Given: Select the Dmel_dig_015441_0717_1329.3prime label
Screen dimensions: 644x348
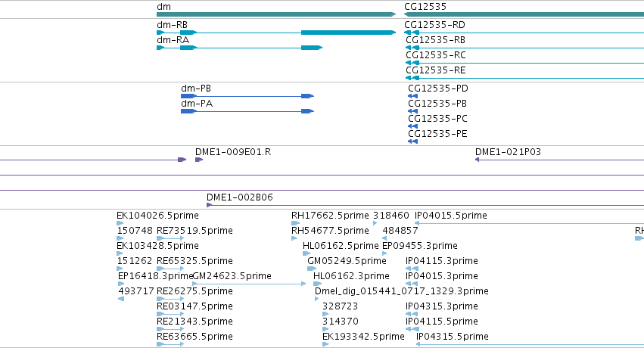Looking at the screenshot, I should click(402, 291).
